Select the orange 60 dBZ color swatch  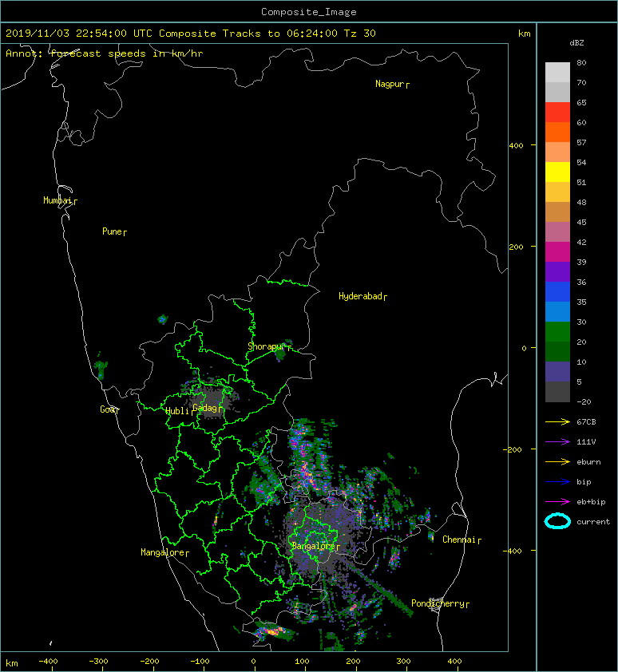click(x=557, y=132)
